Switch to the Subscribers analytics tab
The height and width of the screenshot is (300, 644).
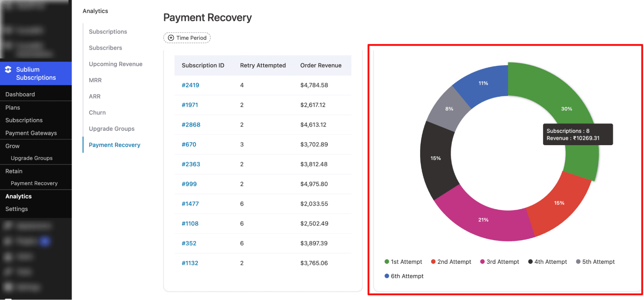coord(105,48)
